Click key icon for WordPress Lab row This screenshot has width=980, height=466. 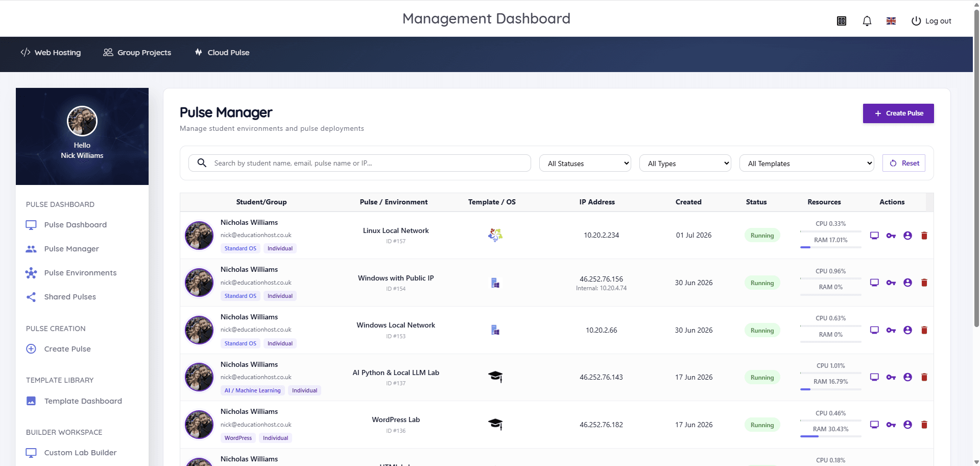[x=891, y=425]
